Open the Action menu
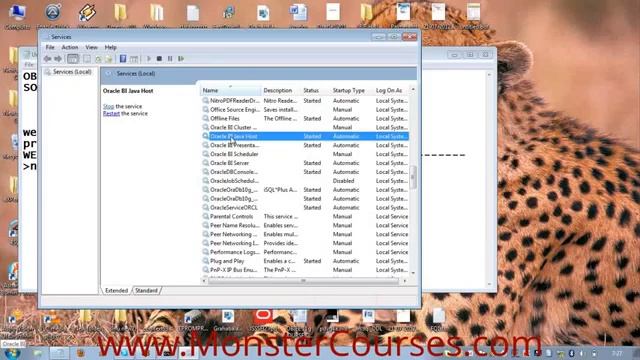This screenshot has width=640, height=360. [70, 47]
